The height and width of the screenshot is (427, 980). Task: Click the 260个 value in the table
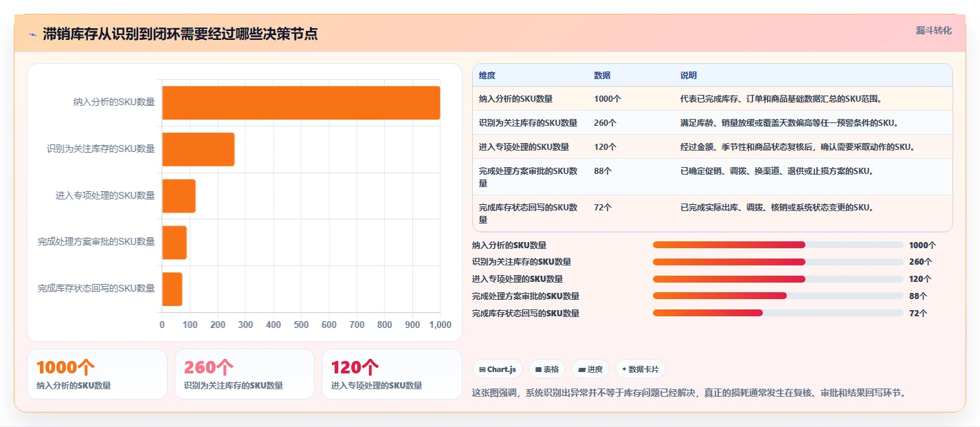[605, 123]
